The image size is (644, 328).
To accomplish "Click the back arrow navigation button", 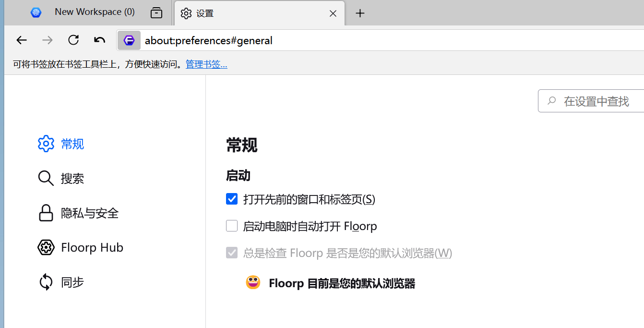I will click(22, 40).
